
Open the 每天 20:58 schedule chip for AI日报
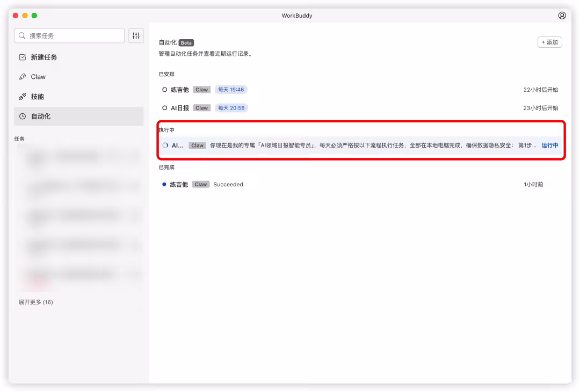click(x=231, y=107)
